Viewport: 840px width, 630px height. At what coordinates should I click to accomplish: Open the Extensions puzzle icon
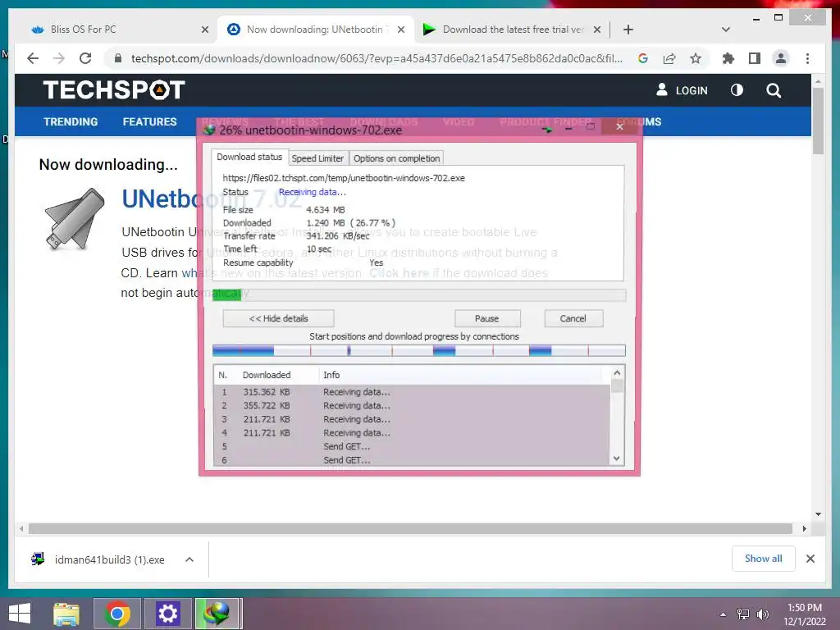coord(728,58)
